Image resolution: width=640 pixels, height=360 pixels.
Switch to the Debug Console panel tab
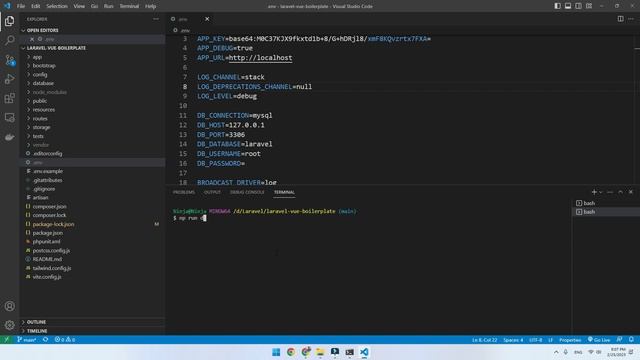coord(247,192)
